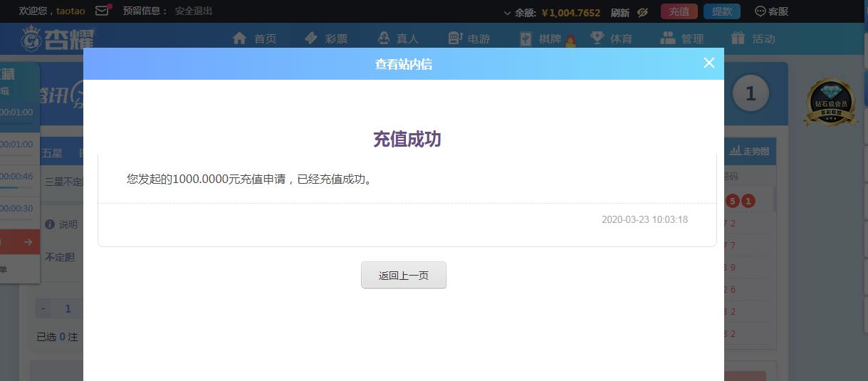Click the 说明 info icon

click(x=50, y=224)
